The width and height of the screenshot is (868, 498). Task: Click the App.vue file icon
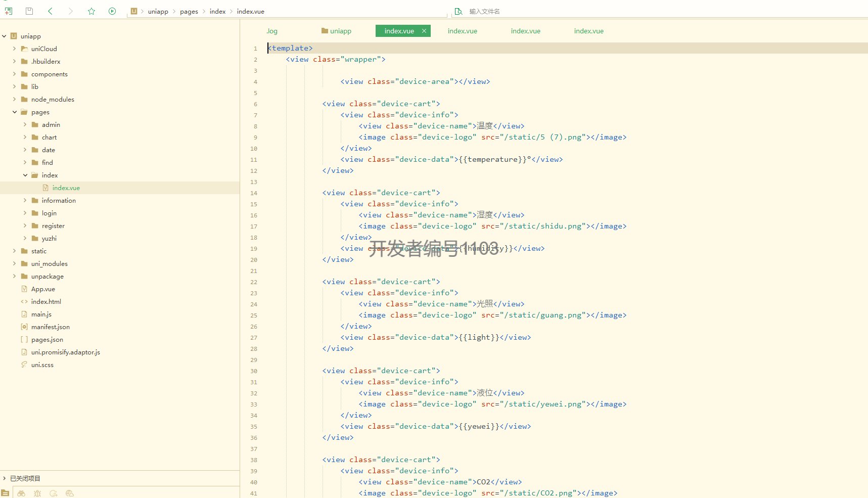(24, 289)
